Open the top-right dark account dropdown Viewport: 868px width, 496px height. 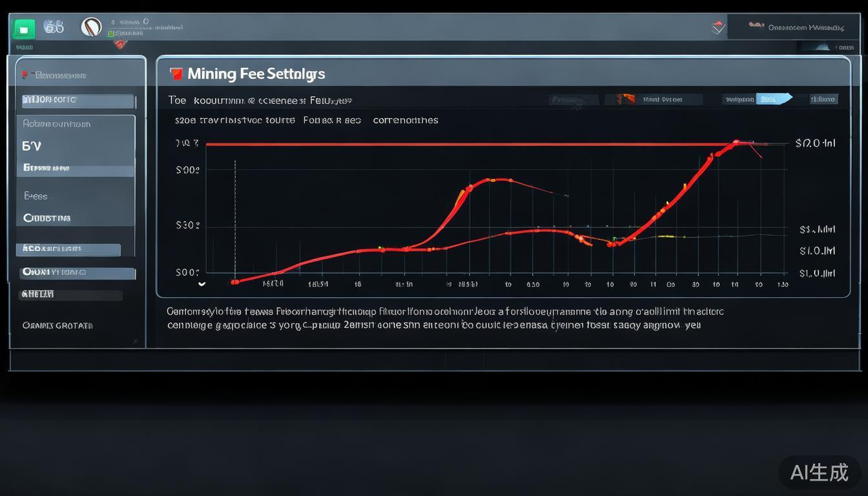794,28
